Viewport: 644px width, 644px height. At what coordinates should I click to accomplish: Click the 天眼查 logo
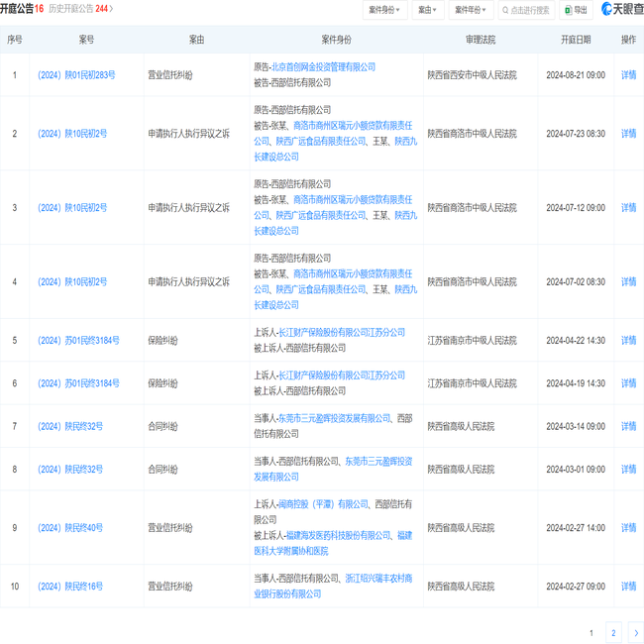point(622,9)
